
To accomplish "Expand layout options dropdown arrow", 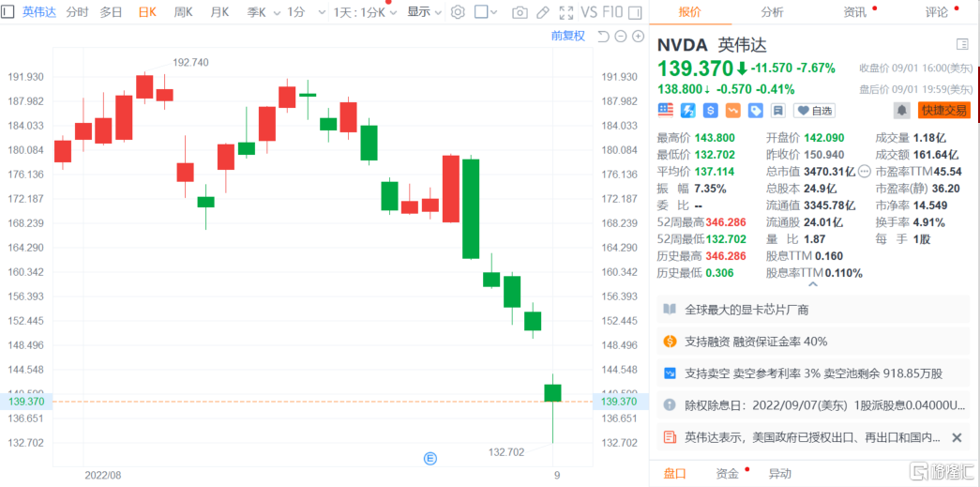I will [x=493, y=12].
